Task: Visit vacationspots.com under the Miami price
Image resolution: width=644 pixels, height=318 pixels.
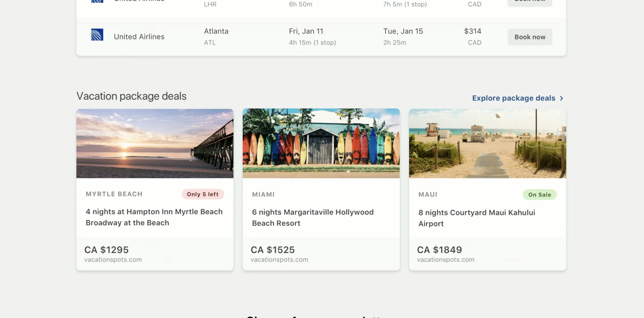Action: click(x=279, y=260)
